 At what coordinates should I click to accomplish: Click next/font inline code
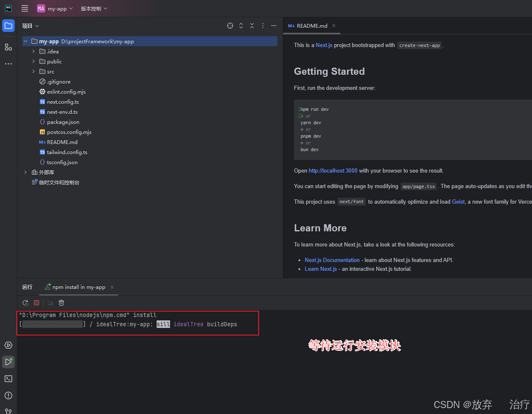click(x=351, y=202)
